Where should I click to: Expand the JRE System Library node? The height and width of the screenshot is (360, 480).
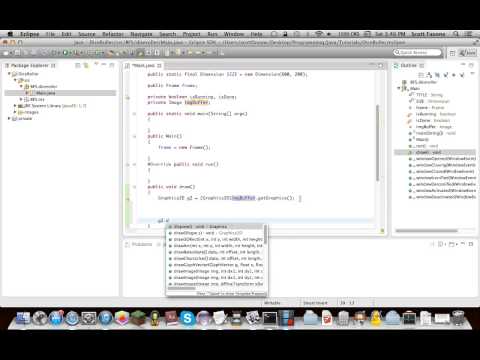(15, 106)
